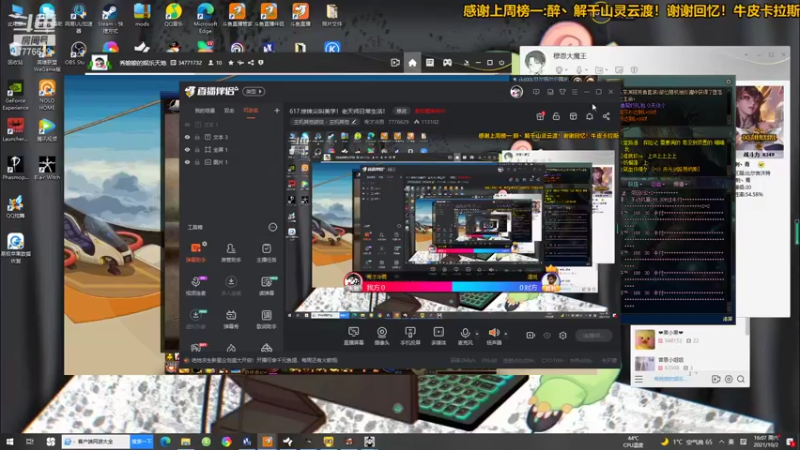Add camera source in bottom toolbar

tap(382, 336)
